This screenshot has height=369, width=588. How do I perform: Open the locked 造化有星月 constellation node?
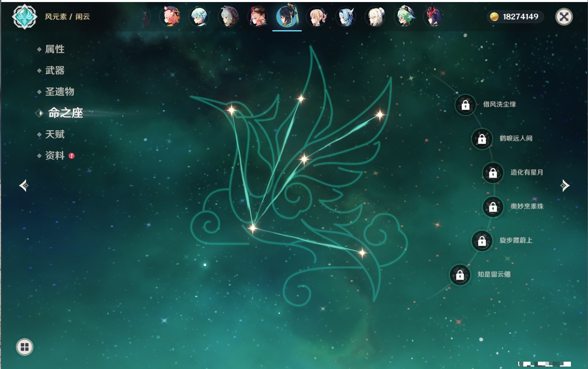coord(493,172)
